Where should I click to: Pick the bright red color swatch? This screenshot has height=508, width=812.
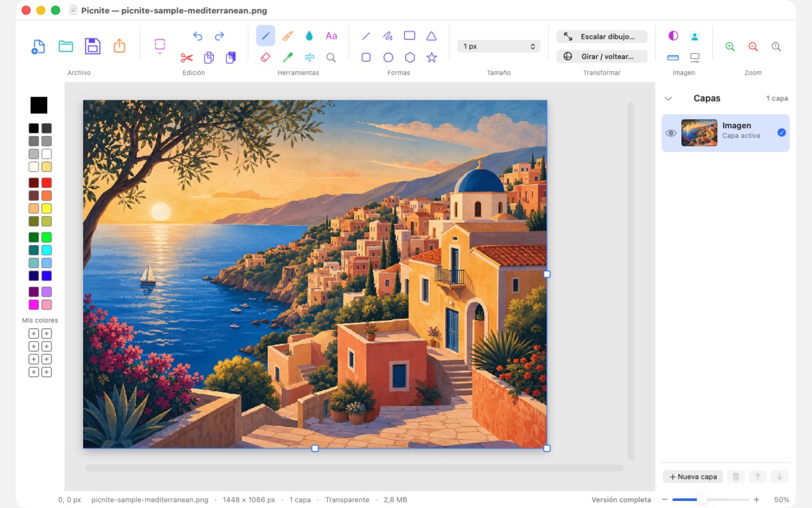point(46,183)
